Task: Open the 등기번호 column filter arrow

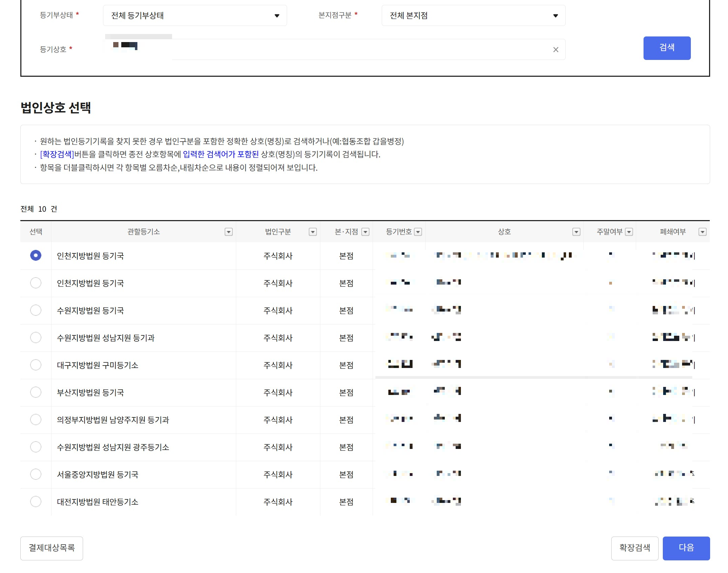Action: [418, 232]
